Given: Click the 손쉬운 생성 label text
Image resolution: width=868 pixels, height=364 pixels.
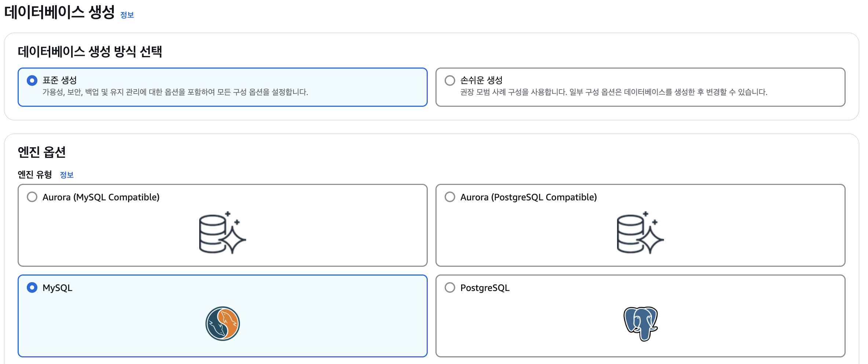Looking at the screenshot, I should pos(481,80).
